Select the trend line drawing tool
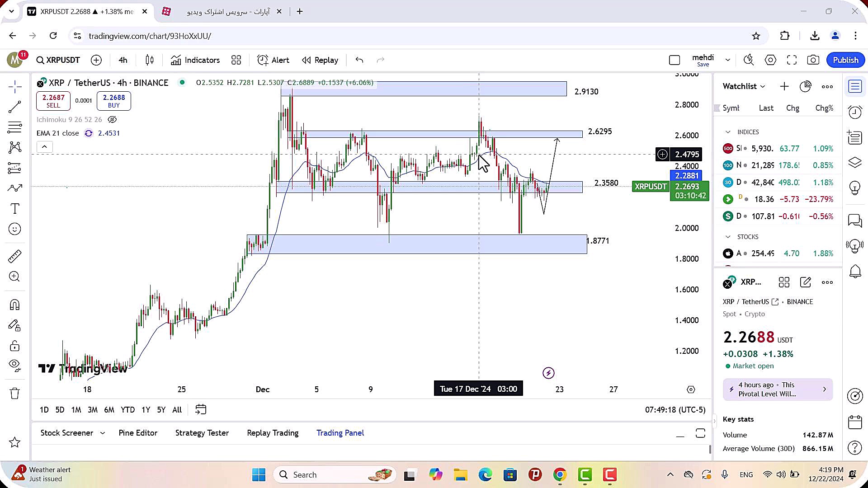This screenshot has width=868, height=488. [x=14, y=107]
